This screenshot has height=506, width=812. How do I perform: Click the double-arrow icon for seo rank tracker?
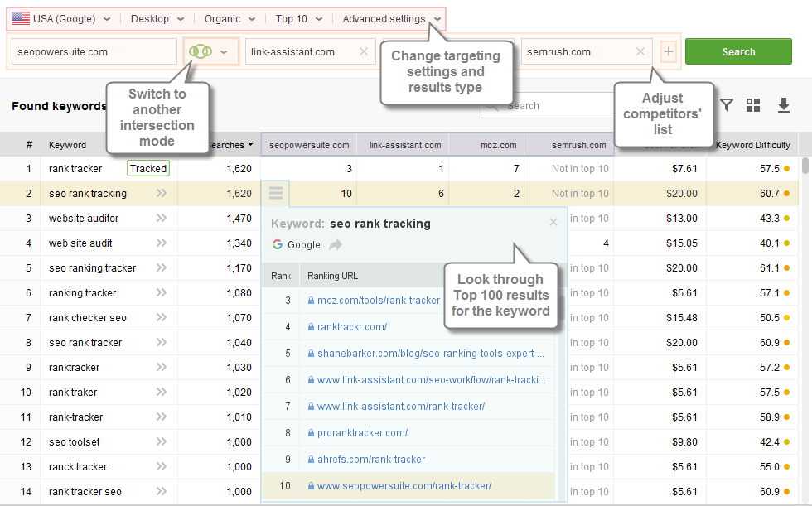(162, 342)
